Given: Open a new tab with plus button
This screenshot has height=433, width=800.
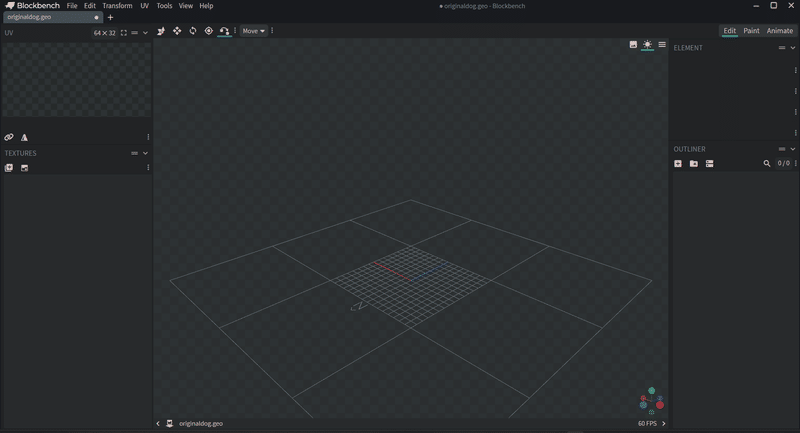Looking at the screenshot, I should 110,17.
